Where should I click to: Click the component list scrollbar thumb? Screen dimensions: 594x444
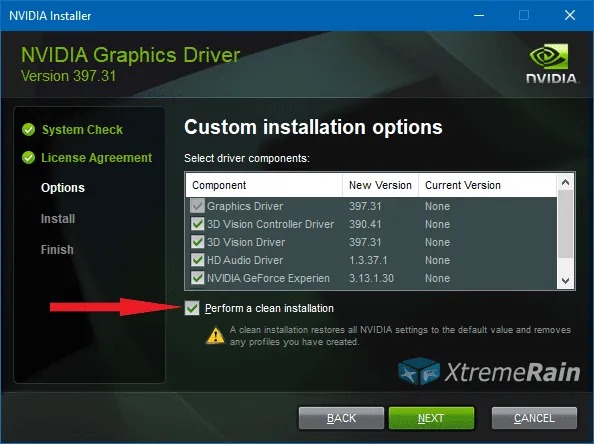click(566, 224)
